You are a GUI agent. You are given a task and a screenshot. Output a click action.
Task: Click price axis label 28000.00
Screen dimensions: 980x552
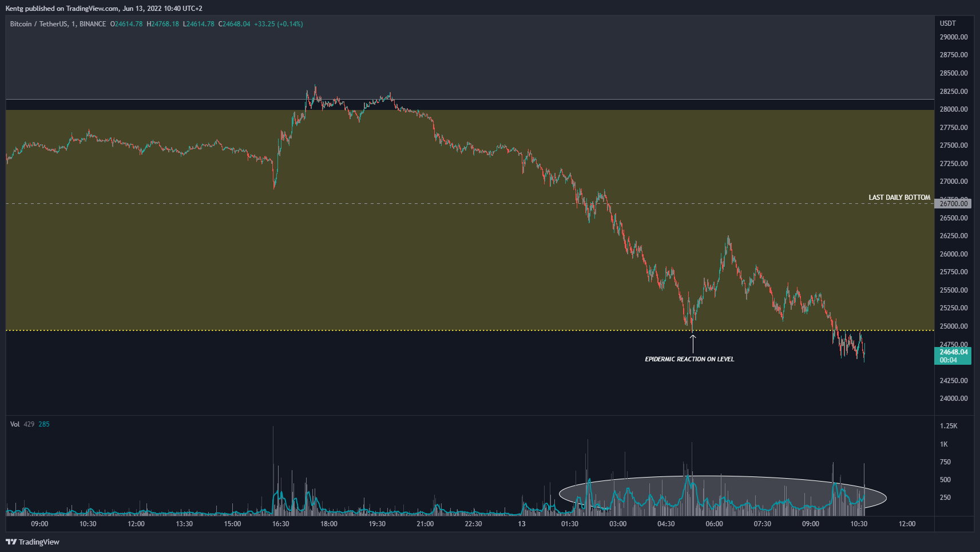pos(954,109)
